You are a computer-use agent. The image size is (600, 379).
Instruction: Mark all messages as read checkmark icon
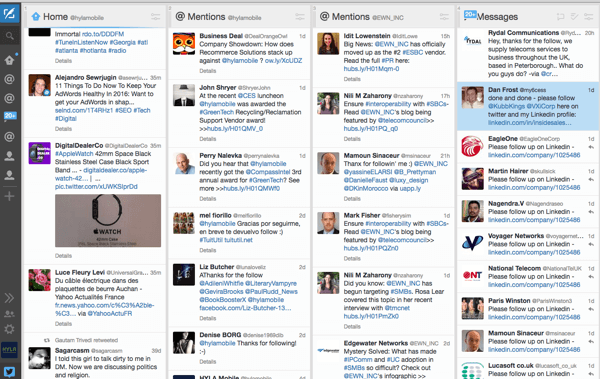(574, 16)
